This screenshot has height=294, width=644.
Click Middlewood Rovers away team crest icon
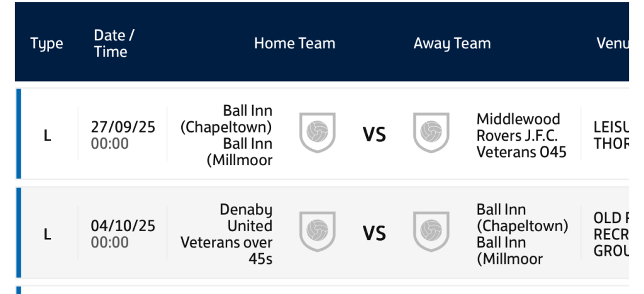click(x=431, y=133)
